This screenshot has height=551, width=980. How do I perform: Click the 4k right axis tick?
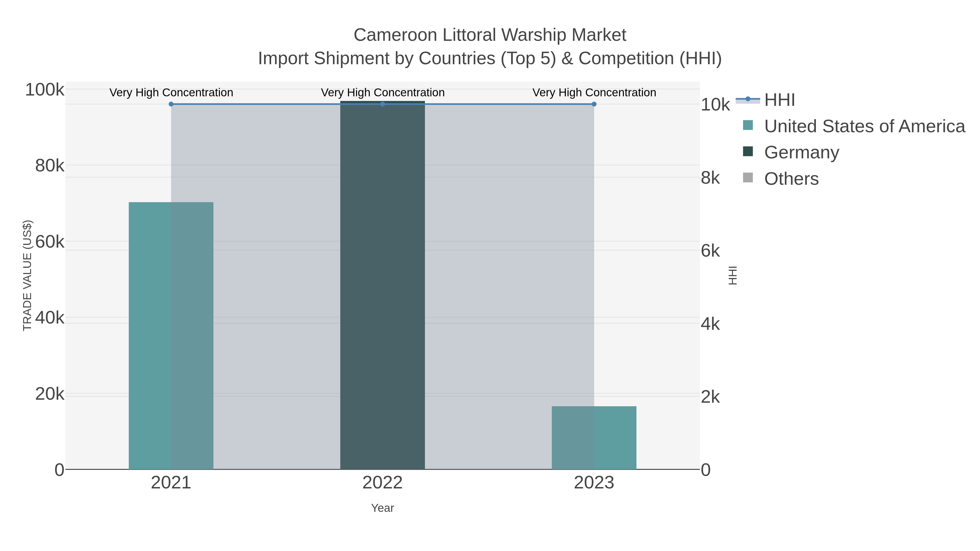coord(710,324)
